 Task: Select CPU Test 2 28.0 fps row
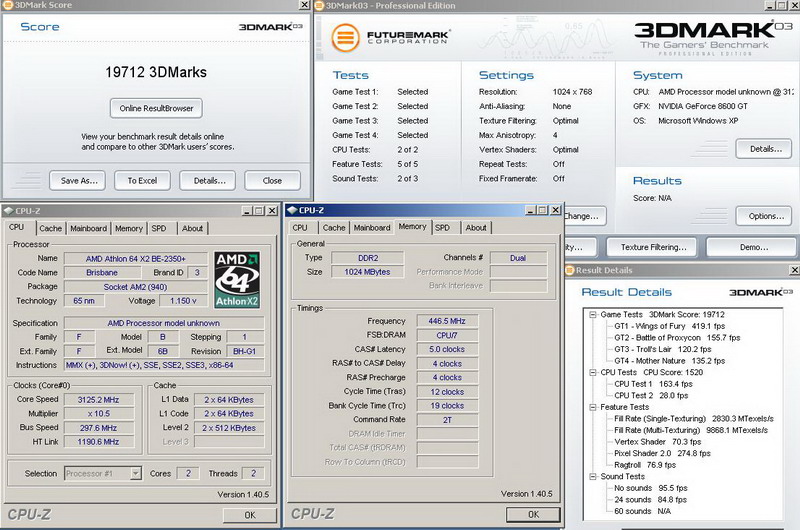(651, 395)
